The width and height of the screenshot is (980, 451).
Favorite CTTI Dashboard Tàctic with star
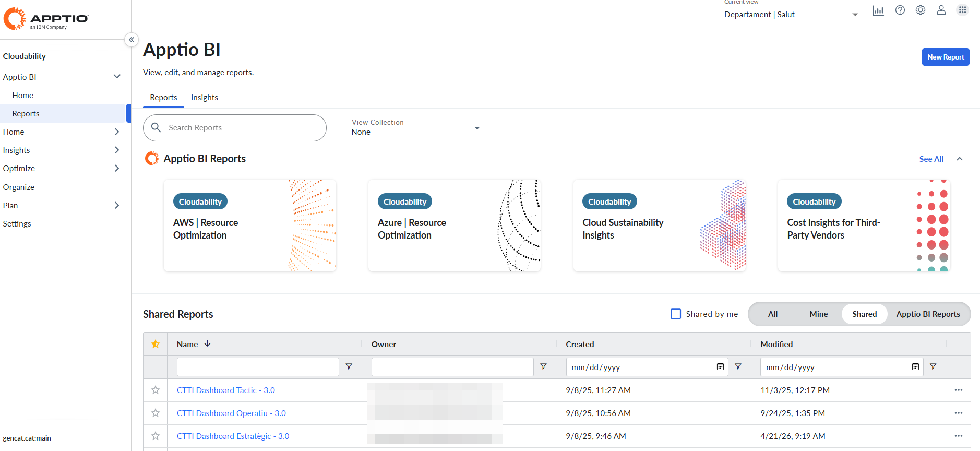pos(156,390)
